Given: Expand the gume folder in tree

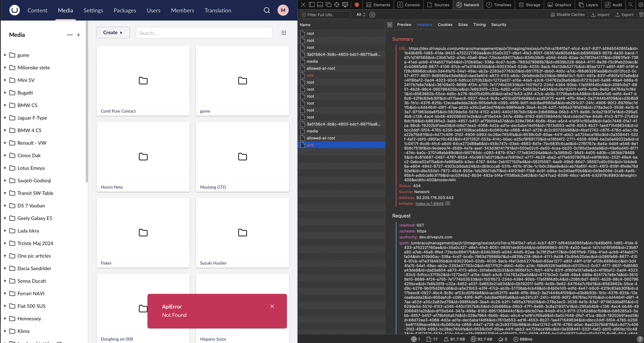Looking at the screenshot, I should (5, 55).
